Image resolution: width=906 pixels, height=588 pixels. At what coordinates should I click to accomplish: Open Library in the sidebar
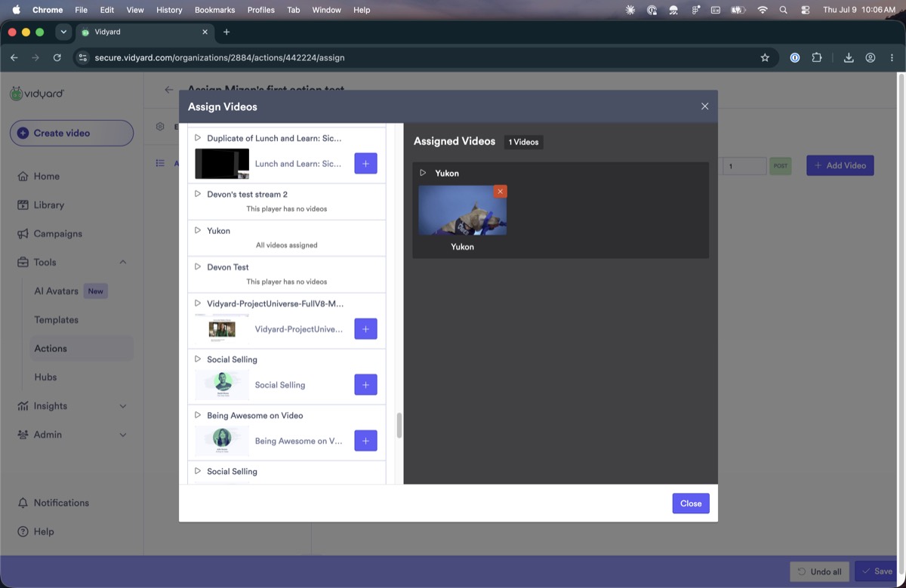(x=48, y=205)
